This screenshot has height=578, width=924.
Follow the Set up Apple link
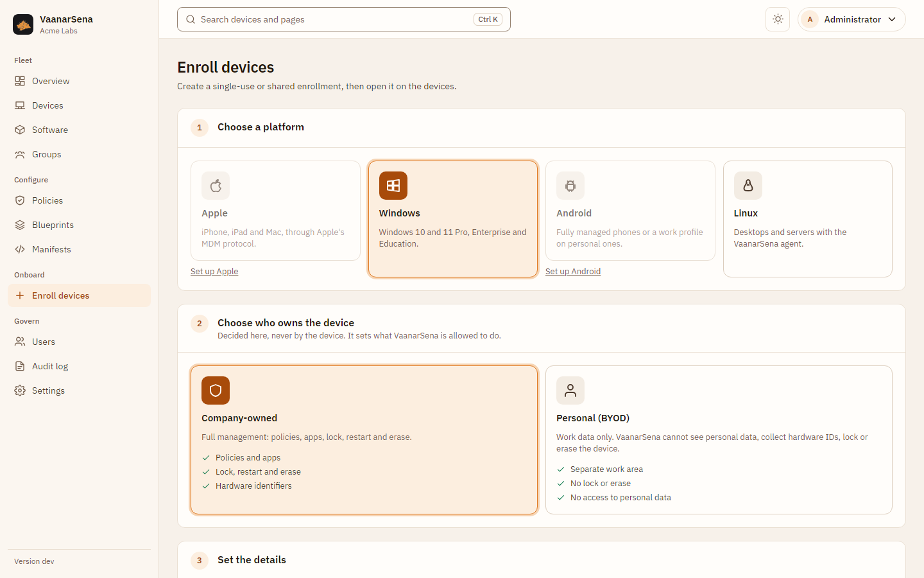pos(214,272)
